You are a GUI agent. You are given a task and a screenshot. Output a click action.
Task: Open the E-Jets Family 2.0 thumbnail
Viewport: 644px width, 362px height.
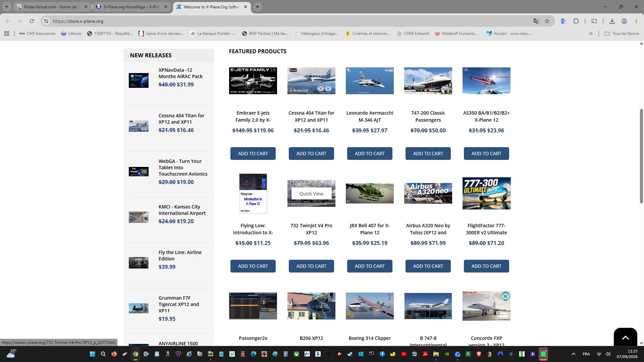[253, 81]
